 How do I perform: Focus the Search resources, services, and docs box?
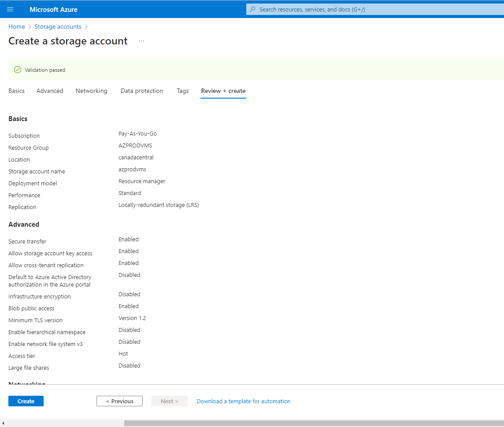click(375, 9)
